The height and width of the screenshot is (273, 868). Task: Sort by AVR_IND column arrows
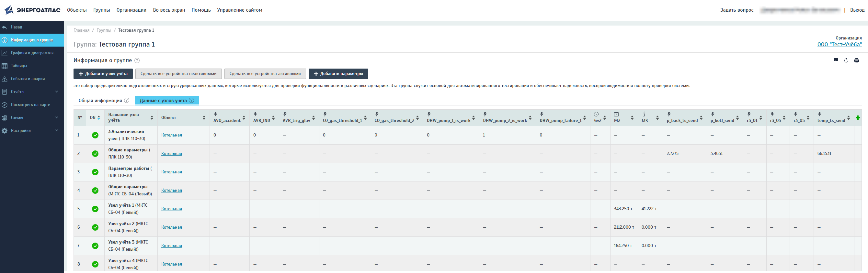[x=273, y=118]
